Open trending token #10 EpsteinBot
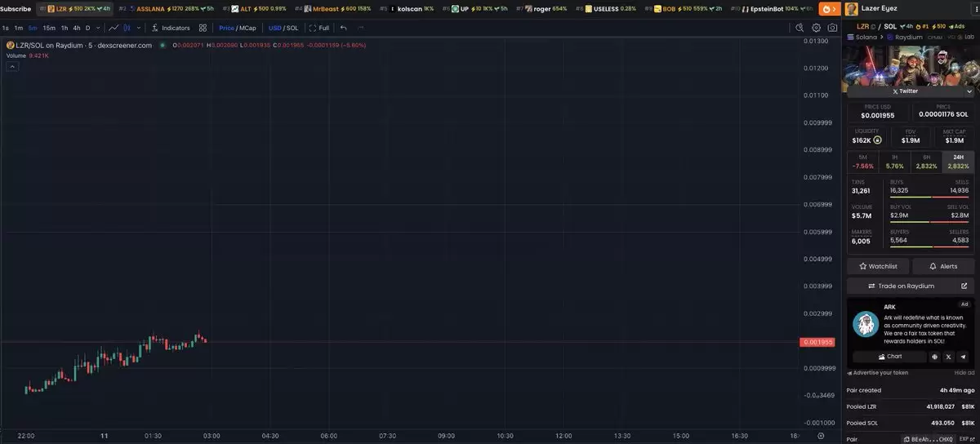This screenshot has width=980, height=444. coord(772,8)
